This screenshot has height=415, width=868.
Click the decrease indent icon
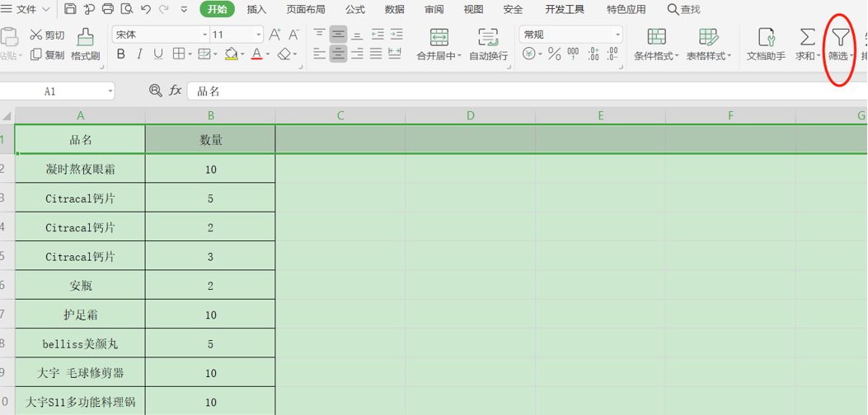coord(378,35)
